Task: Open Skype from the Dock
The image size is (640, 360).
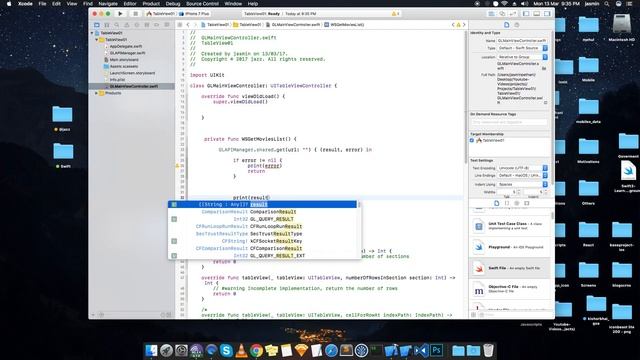Action: pos(226,350)
